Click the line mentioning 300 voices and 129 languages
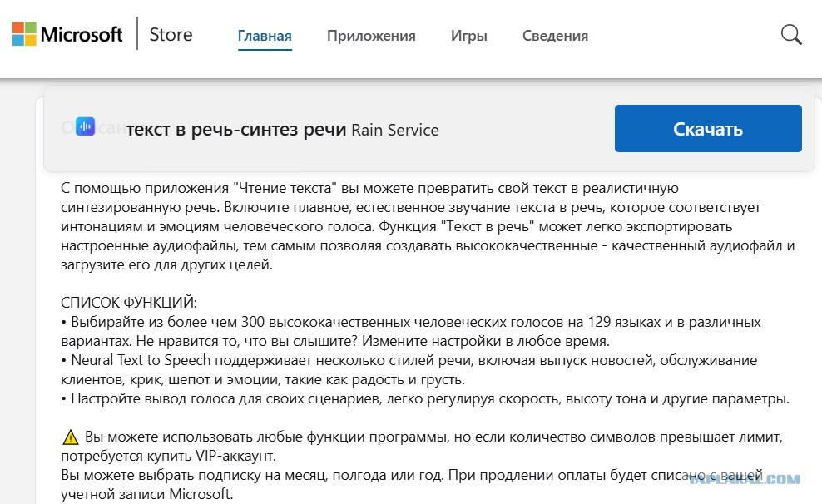This screenshot has height=504, width=822. click(x=411, y=322)
